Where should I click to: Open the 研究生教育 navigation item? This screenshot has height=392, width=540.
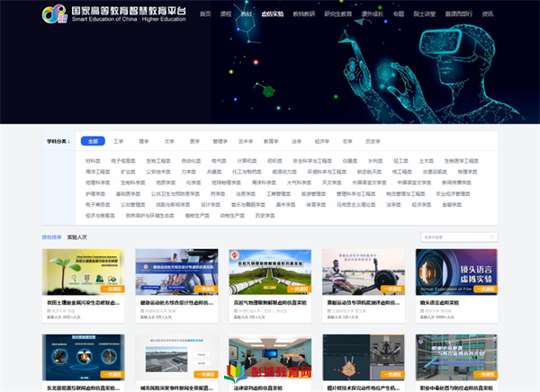(x=338, y=13)
